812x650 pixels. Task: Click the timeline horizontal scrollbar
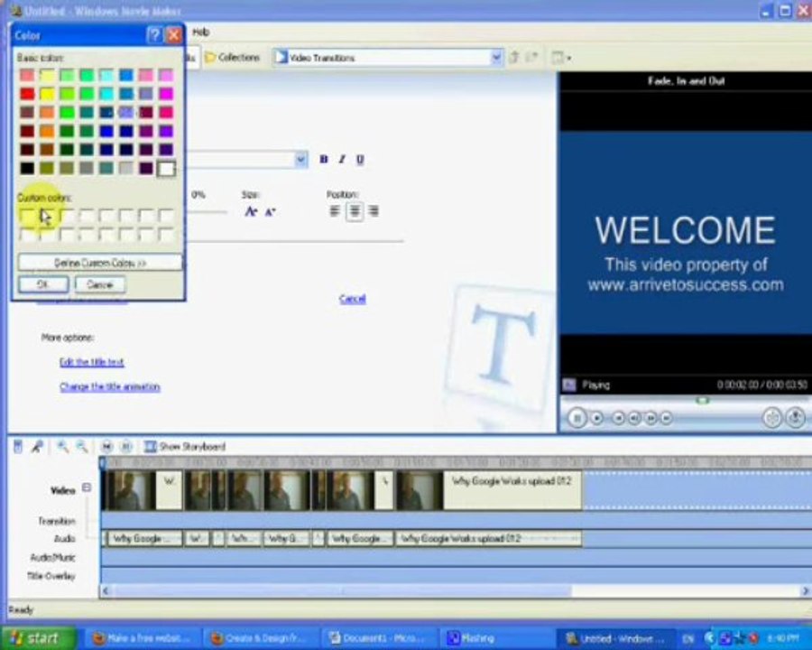[342, 590]
